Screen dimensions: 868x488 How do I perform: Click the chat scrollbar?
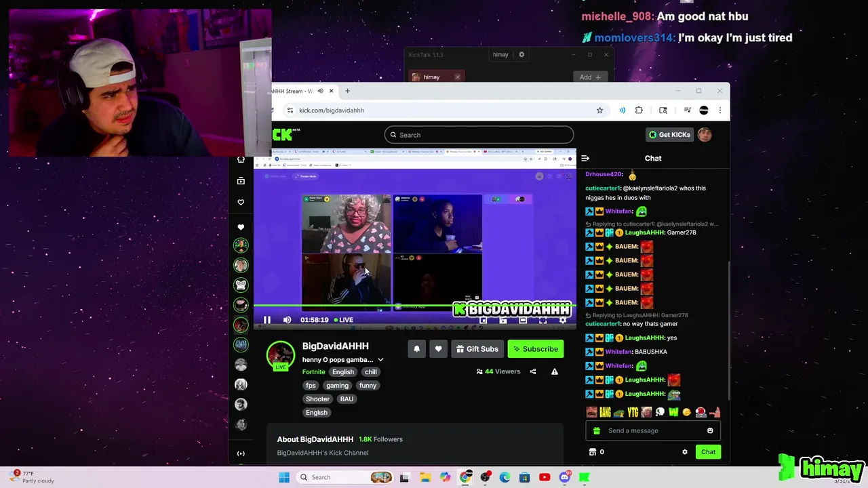[x=728, y=329]
